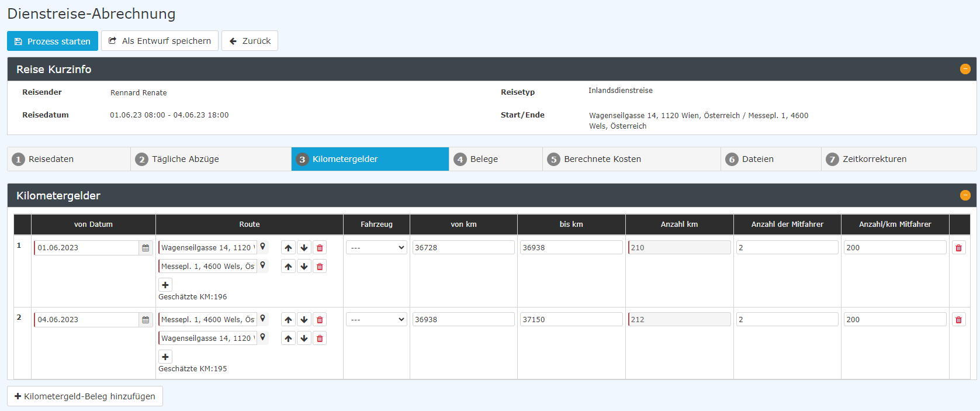Delete the entire Kilometergeld row 2

[958, 320]
